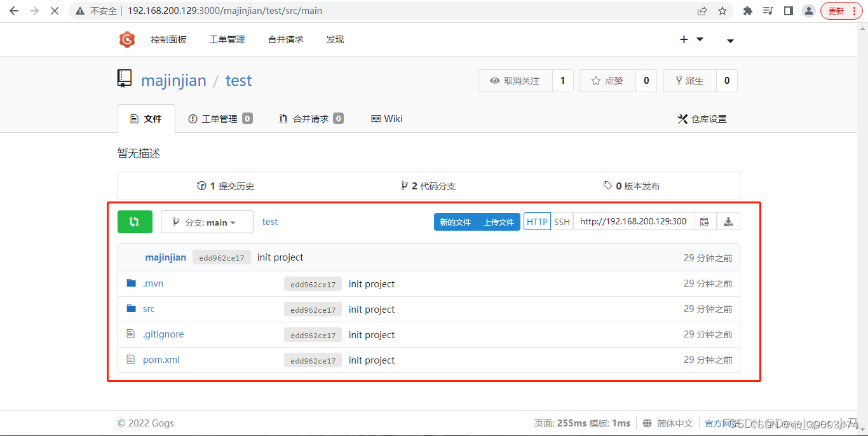Click the 派生 fork button
868x436 pixels.
point(689,81)
